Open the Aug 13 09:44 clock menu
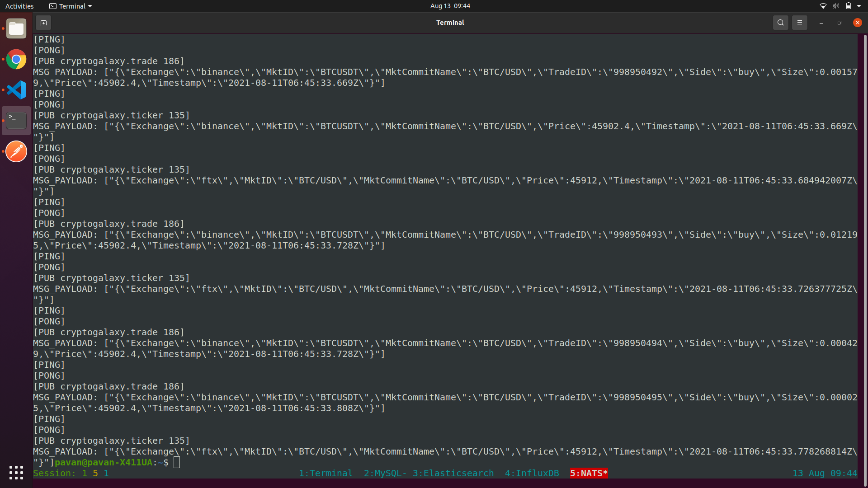 tap(450, 6)
